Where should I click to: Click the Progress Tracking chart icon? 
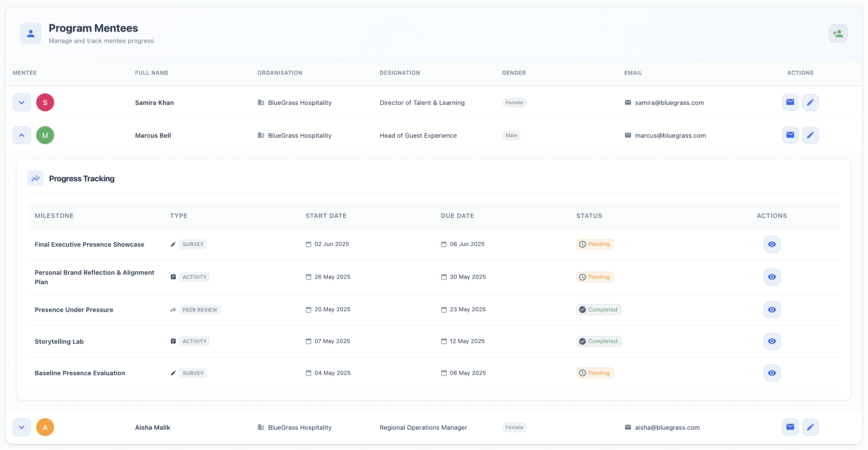coord(36,178)
